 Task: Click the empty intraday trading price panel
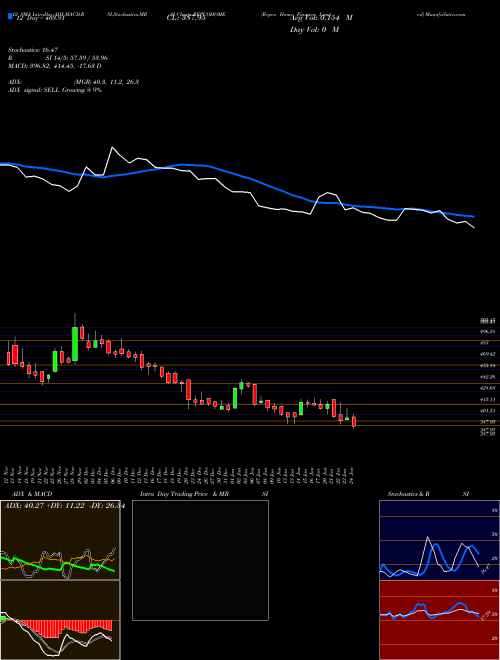click(200, 560)
